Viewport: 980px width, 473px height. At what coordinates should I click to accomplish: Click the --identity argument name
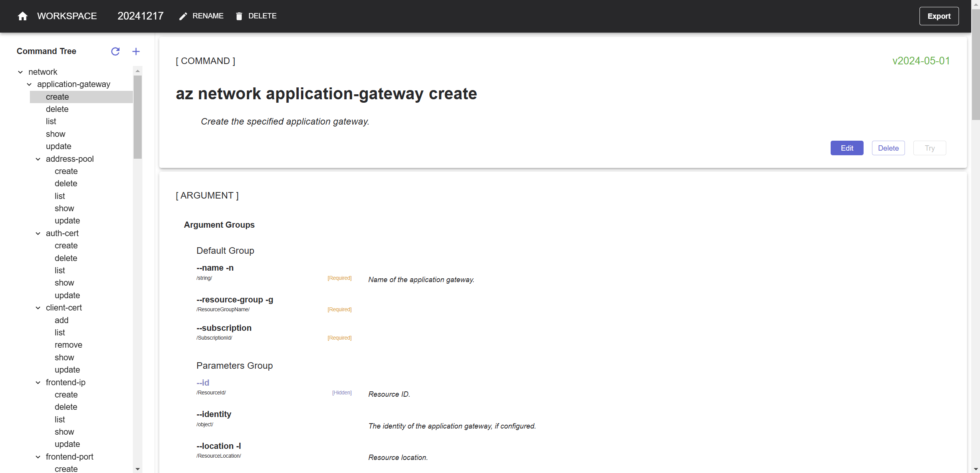click(x=214, y=414)
